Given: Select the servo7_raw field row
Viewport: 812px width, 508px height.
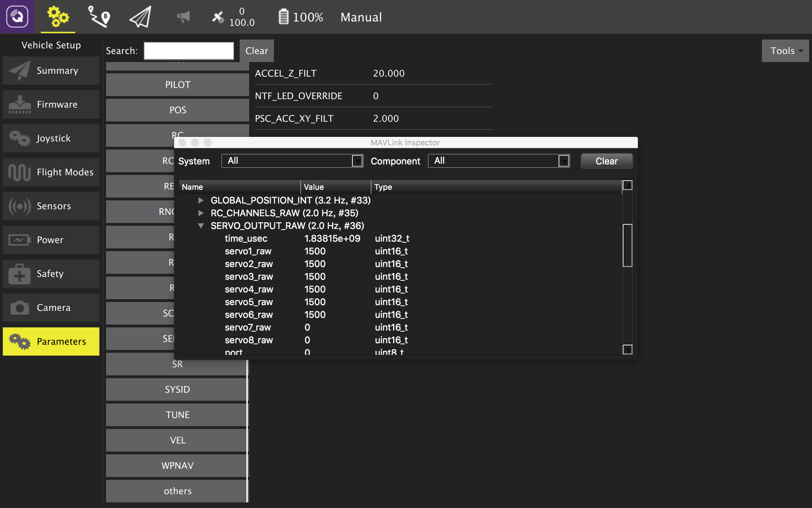Looking at the screenshot, I should (400, 327).
